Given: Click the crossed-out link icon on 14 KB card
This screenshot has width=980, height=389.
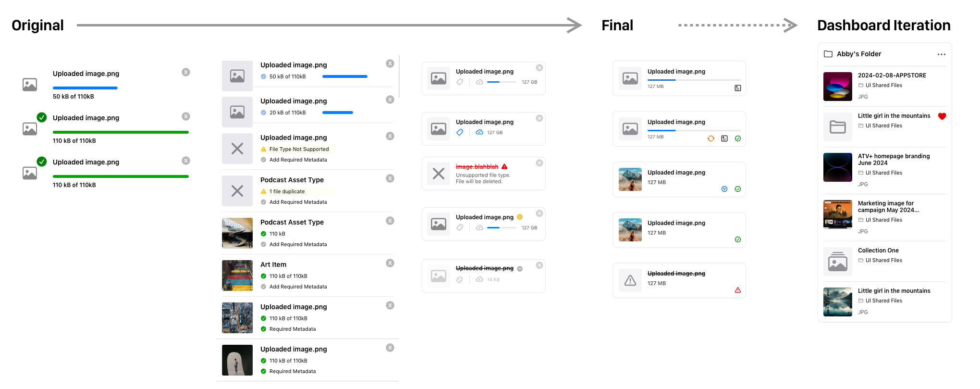Looking at the screenshot, I should click(460, 279).
